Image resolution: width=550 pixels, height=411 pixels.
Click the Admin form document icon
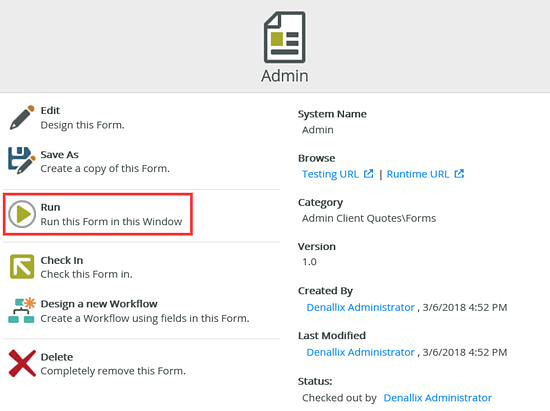click(285, 37)
